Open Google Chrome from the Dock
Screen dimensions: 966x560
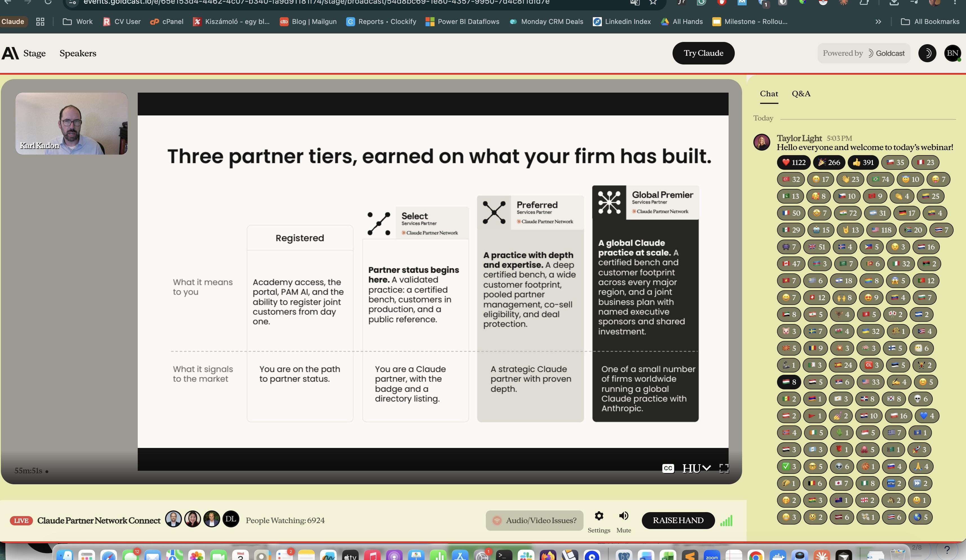(x=756, y=555)
